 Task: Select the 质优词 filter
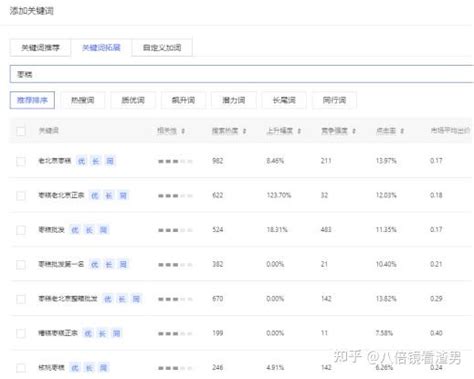133,100
